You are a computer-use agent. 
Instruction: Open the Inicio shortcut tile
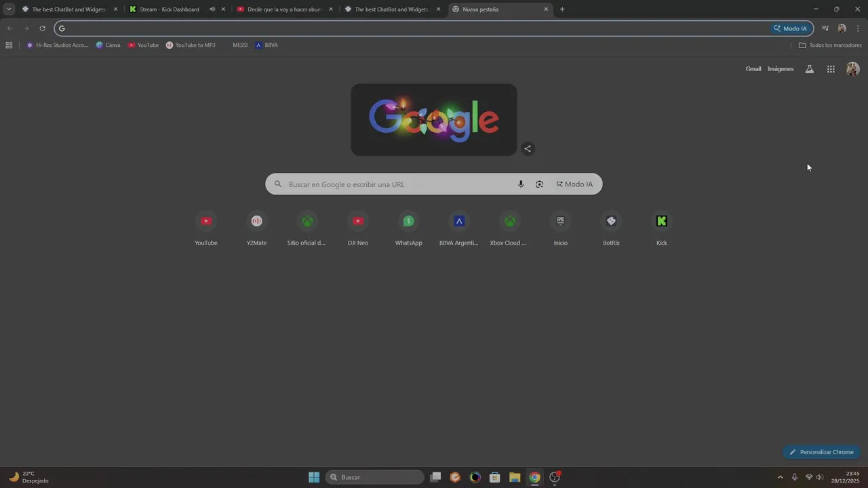click(x=560, y=229)
